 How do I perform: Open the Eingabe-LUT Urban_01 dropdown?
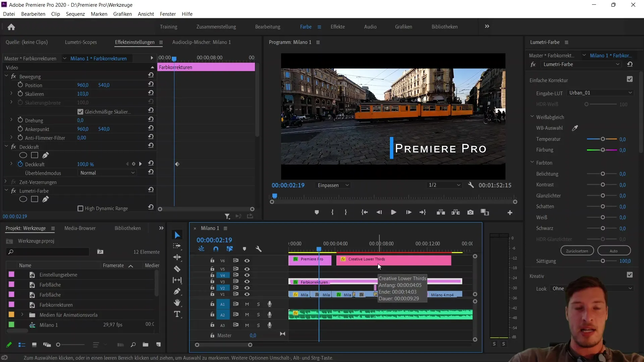[x=599, y=93]
